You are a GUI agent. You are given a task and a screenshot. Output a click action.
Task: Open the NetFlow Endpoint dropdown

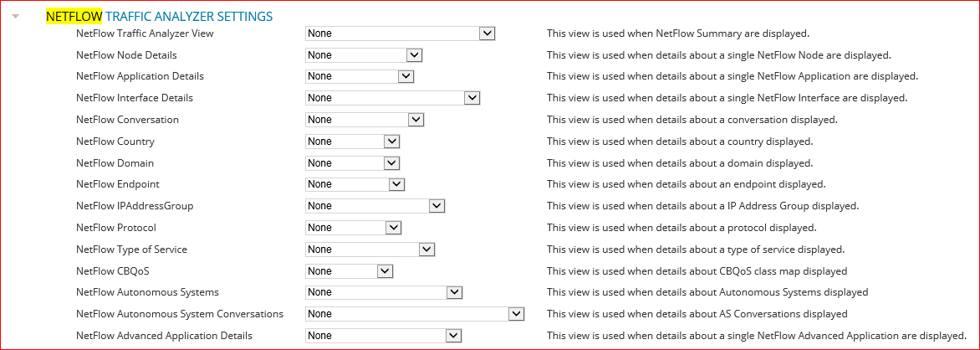coord(355,184)
